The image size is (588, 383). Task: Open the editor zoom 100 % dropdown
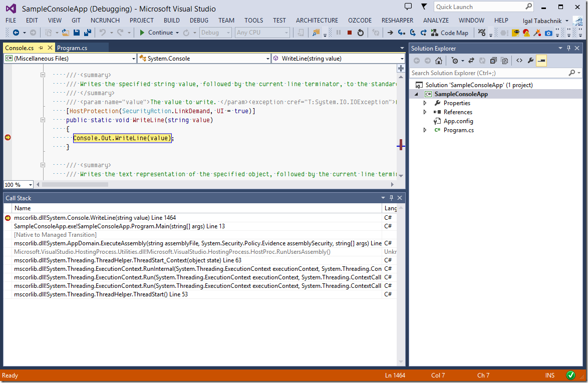click(30, 185)
